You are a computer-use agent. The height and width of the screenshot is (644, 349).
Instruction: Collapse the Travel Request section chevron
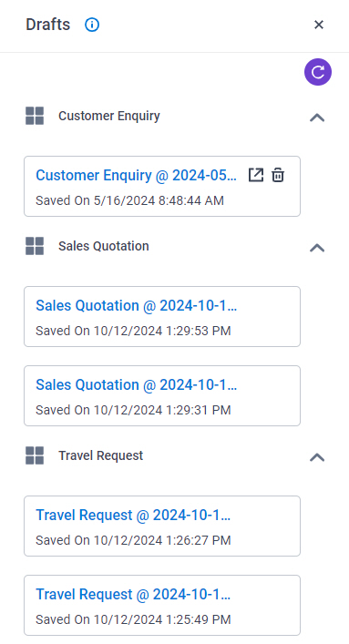tap(317, 457)
